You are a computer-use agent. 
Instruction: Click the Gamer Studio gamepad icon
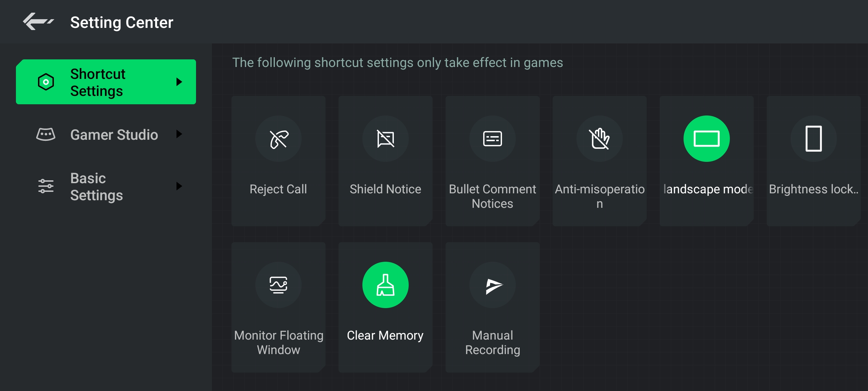46,134
